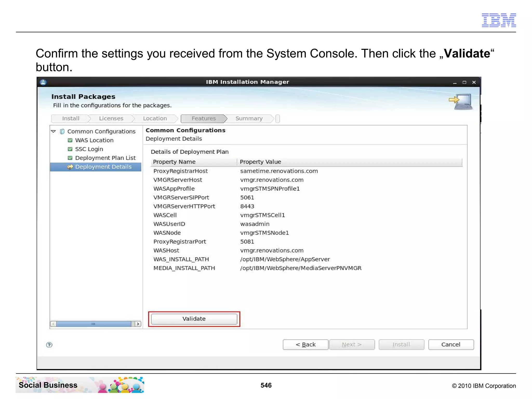Select the WAS_INSTALL_PATH property row
532x399 pixels.
coord(307,260)
